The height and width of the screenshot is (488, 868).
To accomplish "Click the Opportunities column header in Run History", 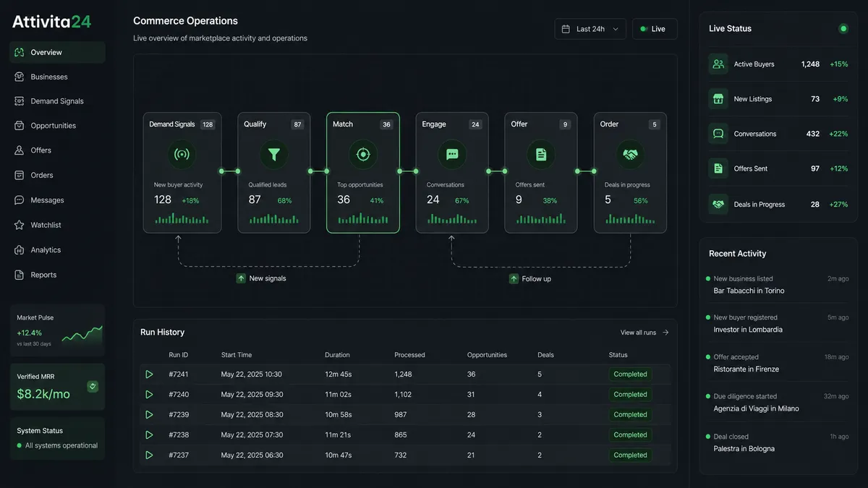I will [487, 355].
